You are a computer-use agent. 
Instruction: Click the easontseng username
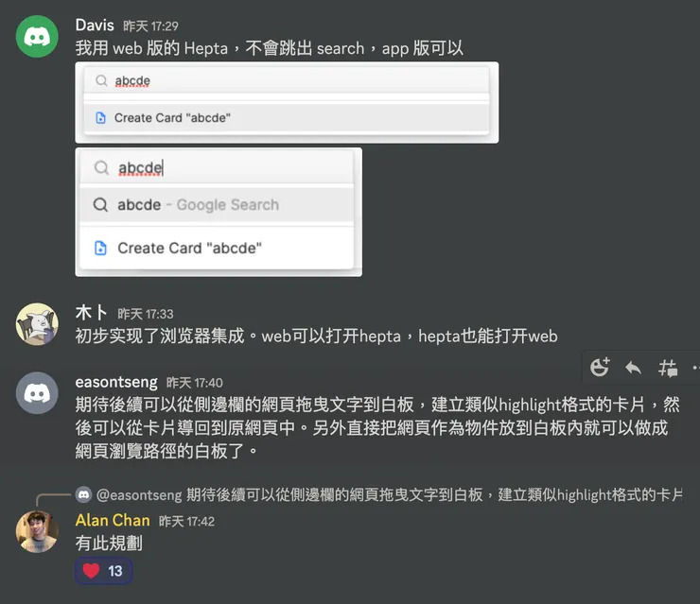pyautogui.click(x=116, y=382)
